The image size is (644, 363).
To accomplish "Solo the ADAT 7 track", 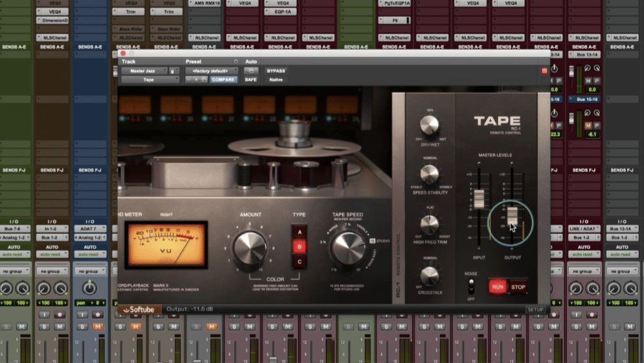I will tap(82, 327).
